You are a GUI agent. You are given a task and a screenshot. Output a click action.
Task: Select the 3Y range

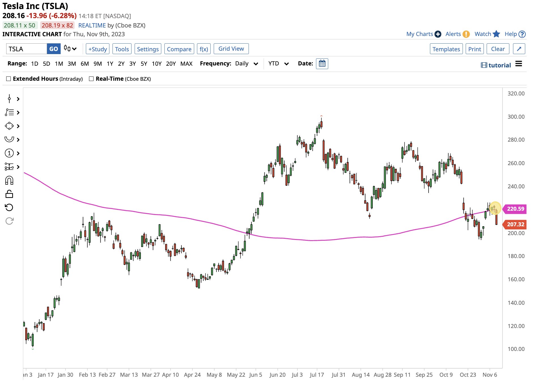(133, 63)
